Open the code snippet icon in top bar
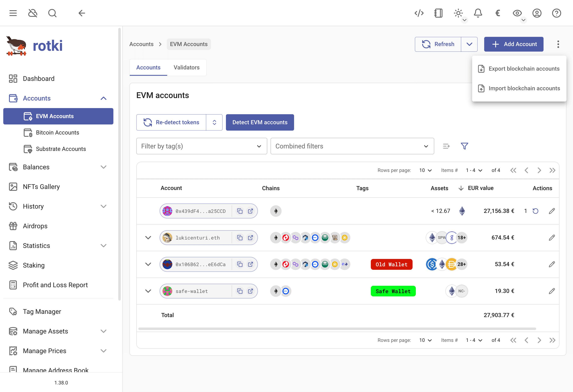The height and width of the screenshot is (392, 573). 419,13
